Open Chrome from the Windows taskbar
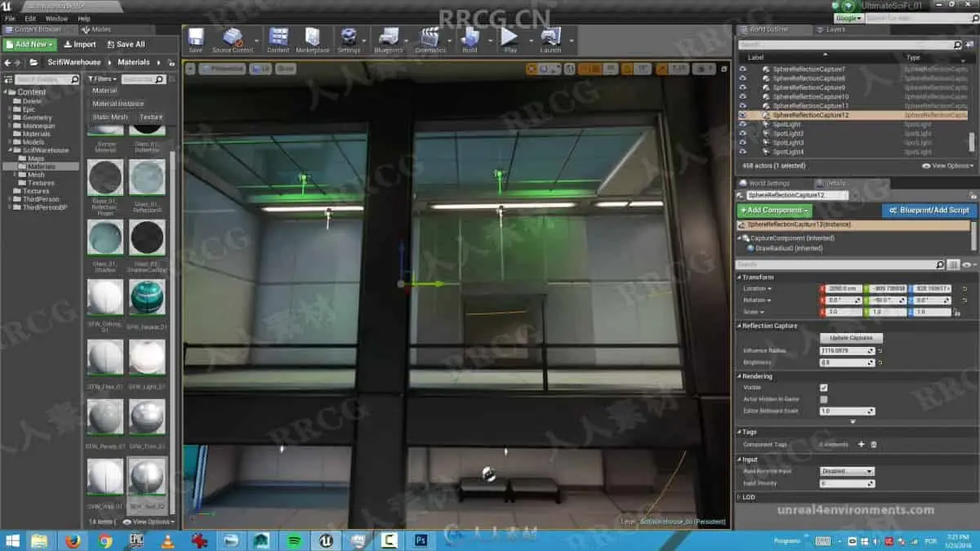The height and width of the screenshot is (551, 980). click(x=105, y=540)
